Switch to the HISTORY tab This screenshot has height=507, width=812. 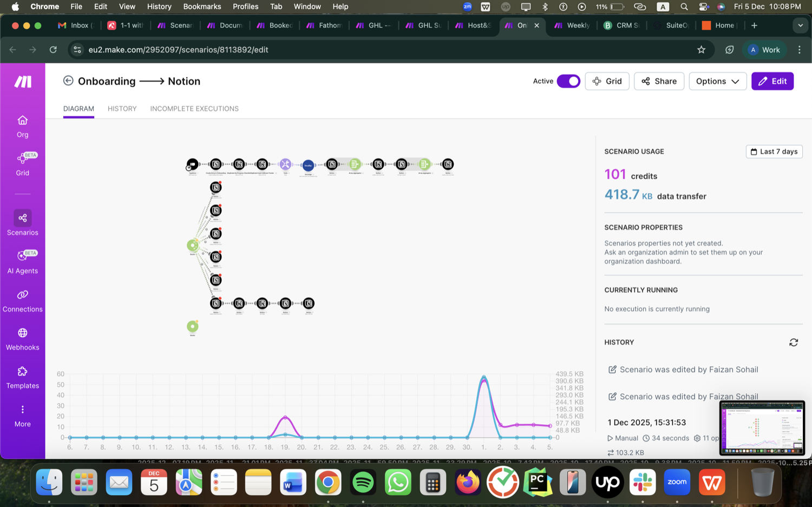[122, 109]
